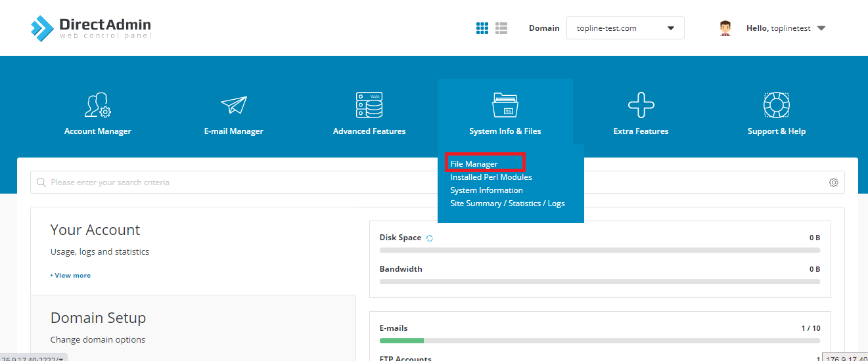Screen dimensions: 868x361
Task: Open E-mail Manager paper plane icon
Action: tap(233, 106)
